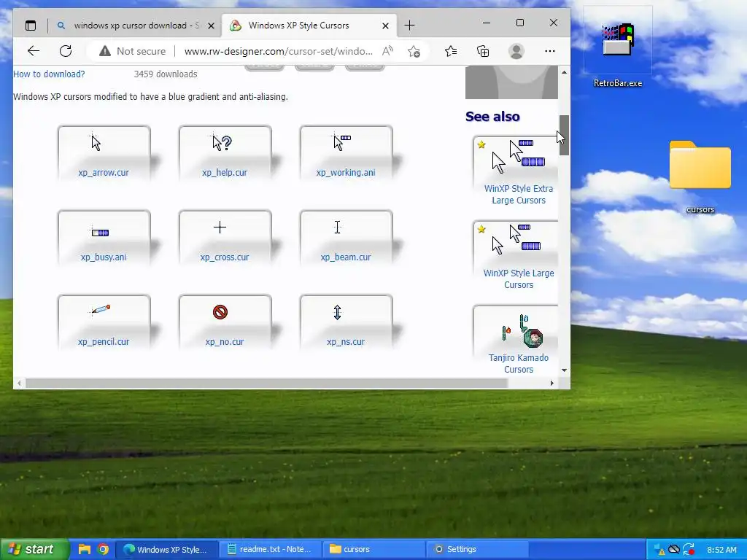The width and height of the screenshot is (747, 560).
Task: Click the Not secure warning indicator
Action: tap(133, 51)
